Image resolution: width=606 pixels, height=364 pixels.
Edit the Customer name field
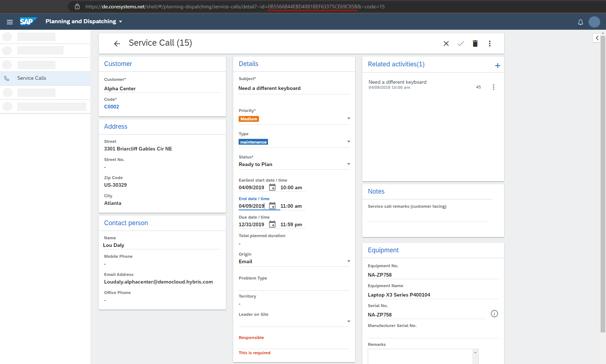point(162,89)
